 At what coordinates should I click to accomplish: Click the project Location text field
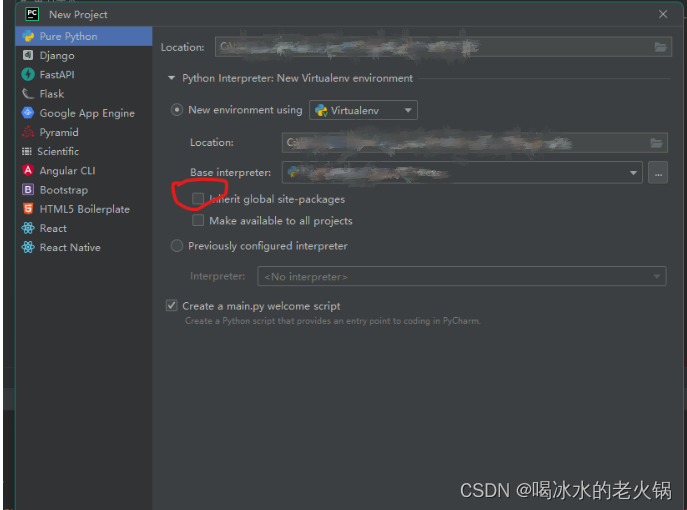(x=443, y=47)
